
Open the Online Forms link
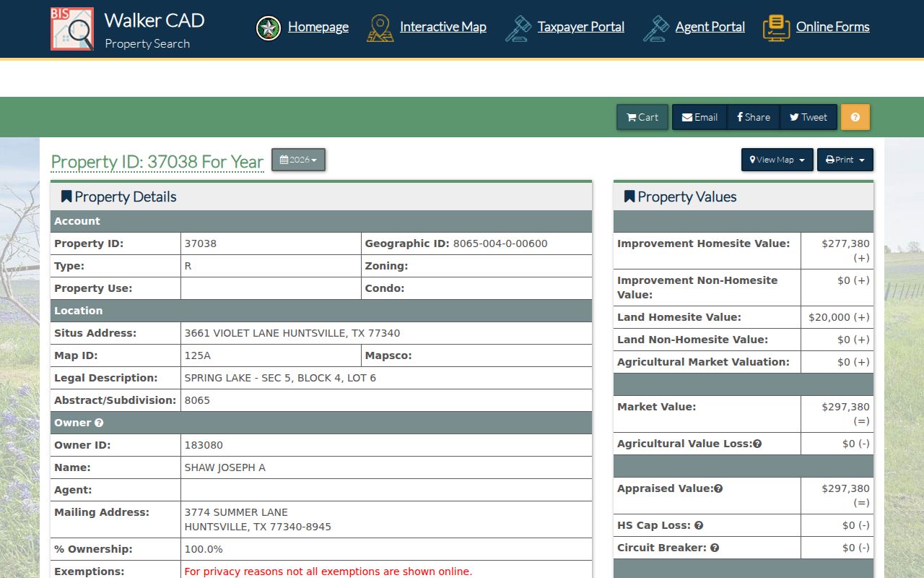[x=833, y=27]
